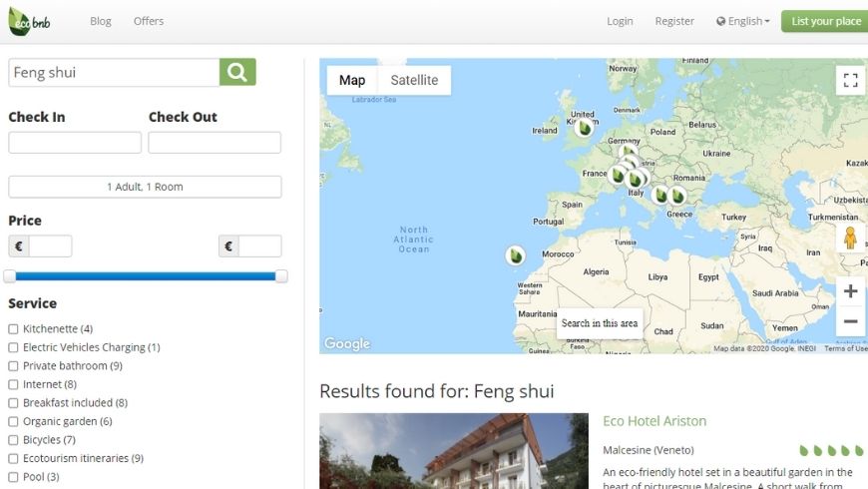Select the map marker left of Greece
Image resolution: width=868 pixels, height=489 pixels.
[x=659, y=195]
